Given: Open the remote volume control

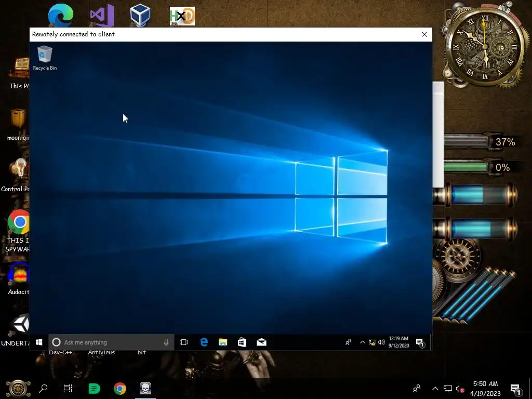Looking at the screenshot, I should (x=381, y=342).
